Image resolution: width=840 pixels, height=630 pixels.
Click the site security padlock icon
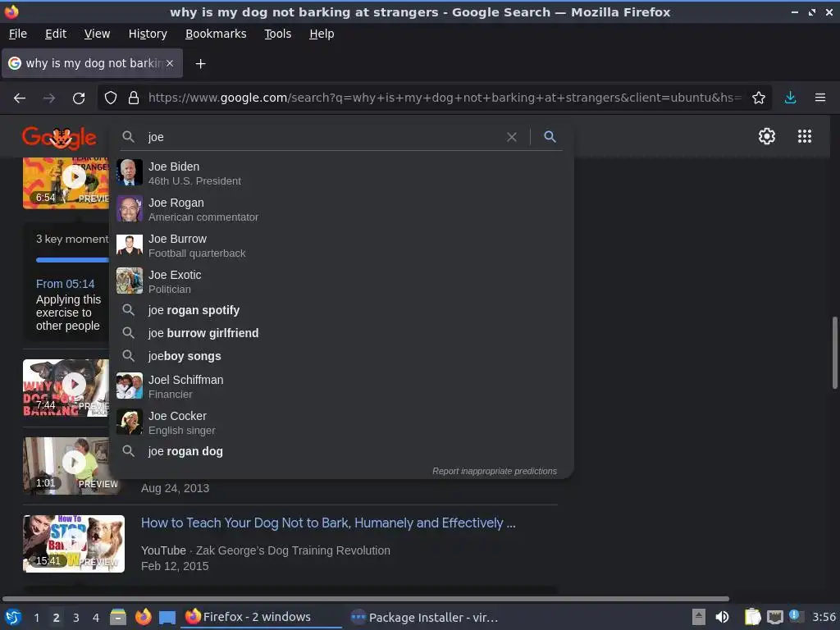[134, 98]
